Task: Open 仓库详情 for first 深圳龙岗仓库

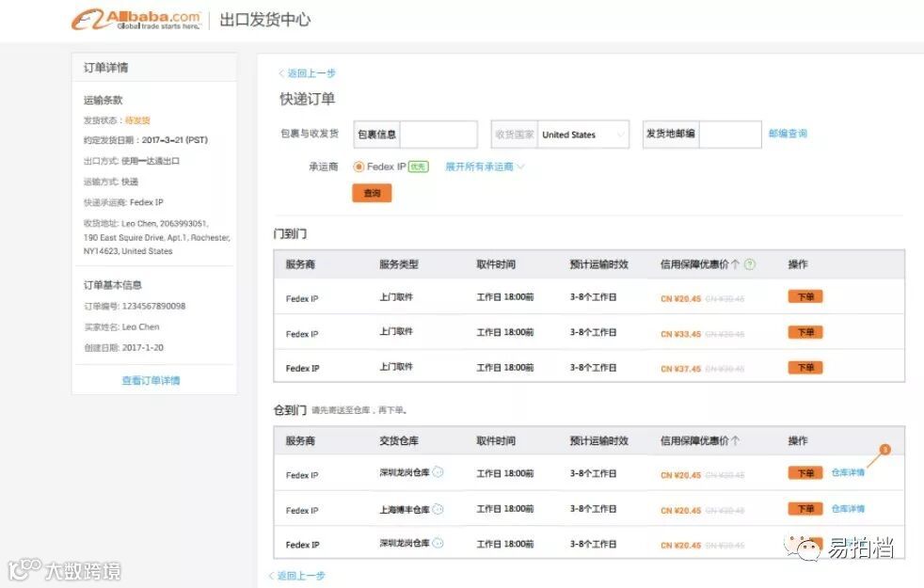Action: [848, 472]
